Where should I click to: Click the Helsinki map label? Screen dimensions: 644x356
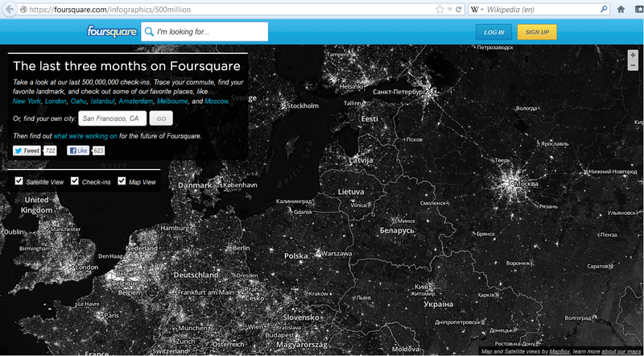[352, 87]
